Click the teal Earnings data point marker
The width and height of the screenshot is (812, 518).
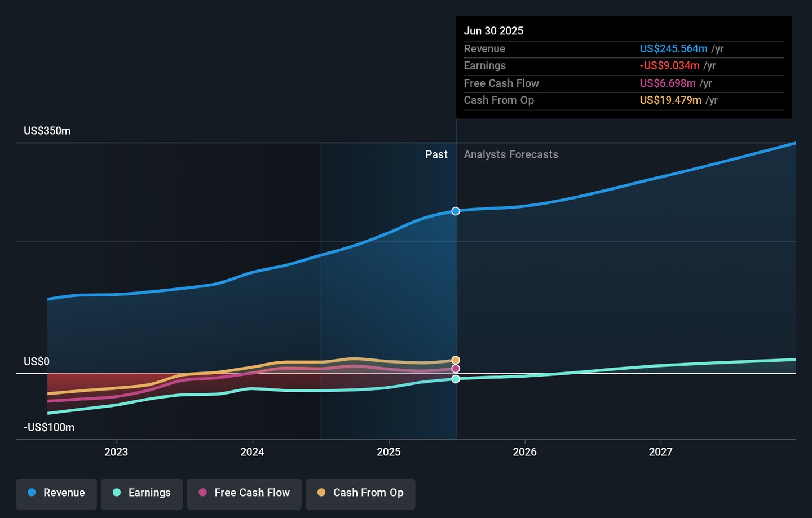(456, 379)
